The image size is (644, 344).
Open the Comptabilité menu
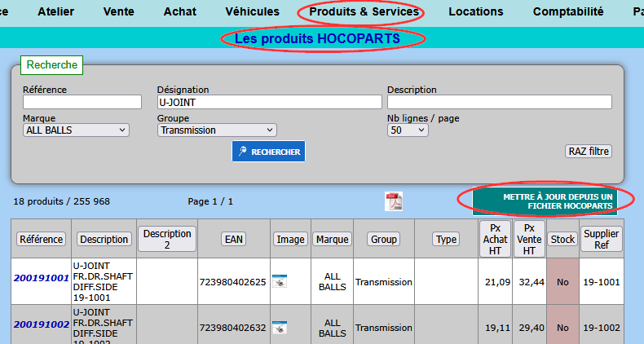568,11
